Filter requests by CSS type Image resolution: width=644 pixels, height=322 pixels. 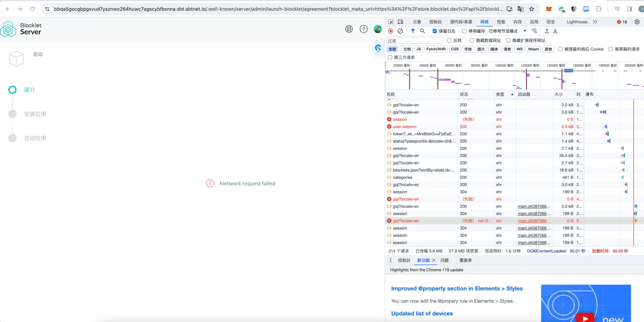click(x=455, y=49)
